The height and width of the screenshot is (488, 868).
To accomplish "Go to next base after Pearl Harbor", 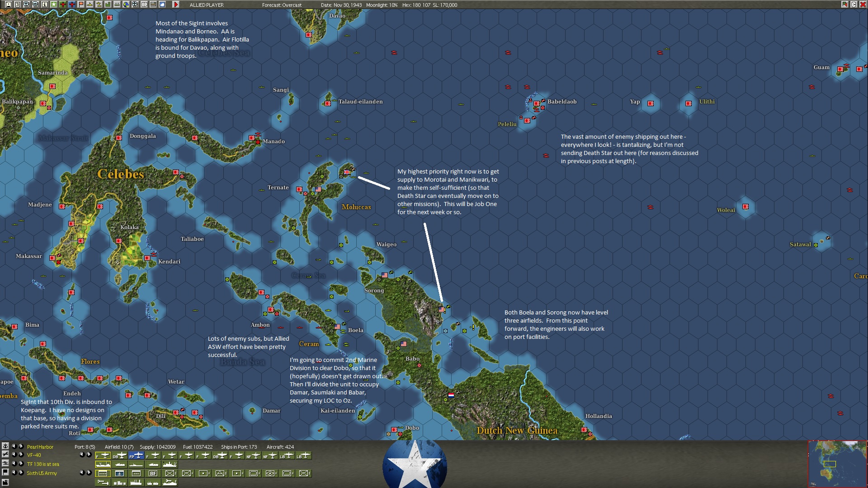I will [21, 446].
